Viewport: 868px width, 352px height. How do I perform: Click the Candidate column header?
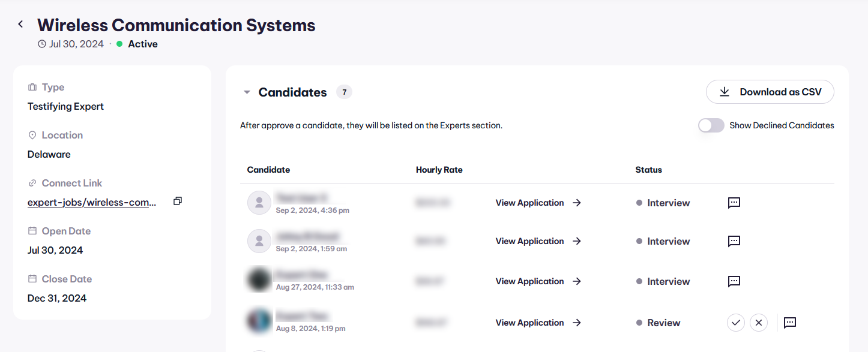268,170
